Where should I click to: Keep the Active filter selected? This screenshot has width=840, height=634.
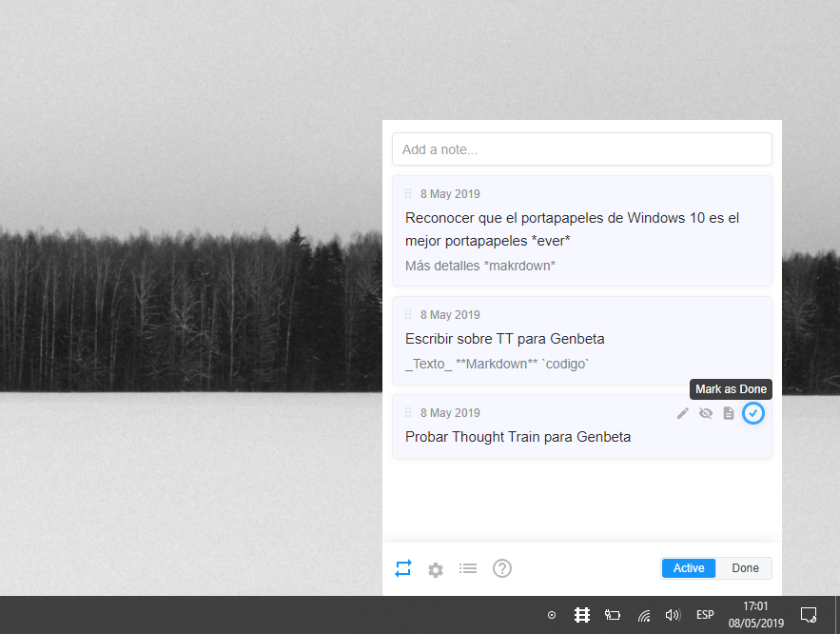[688, 567]
